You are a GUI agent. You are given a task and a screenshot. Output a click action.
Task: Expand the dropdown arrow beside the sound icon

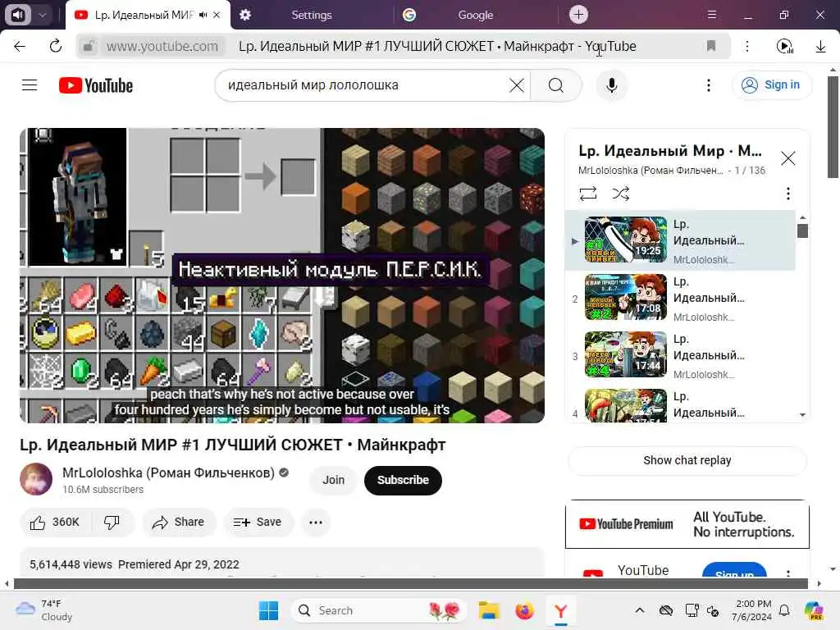point(43,15)
